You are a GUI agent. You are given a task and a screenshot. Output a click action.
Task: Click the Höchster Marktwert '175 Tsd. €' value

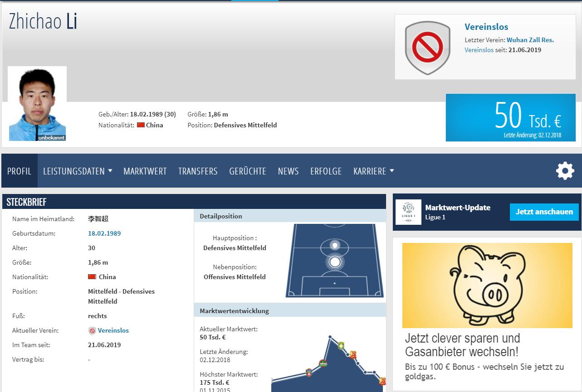coord(215,382)
